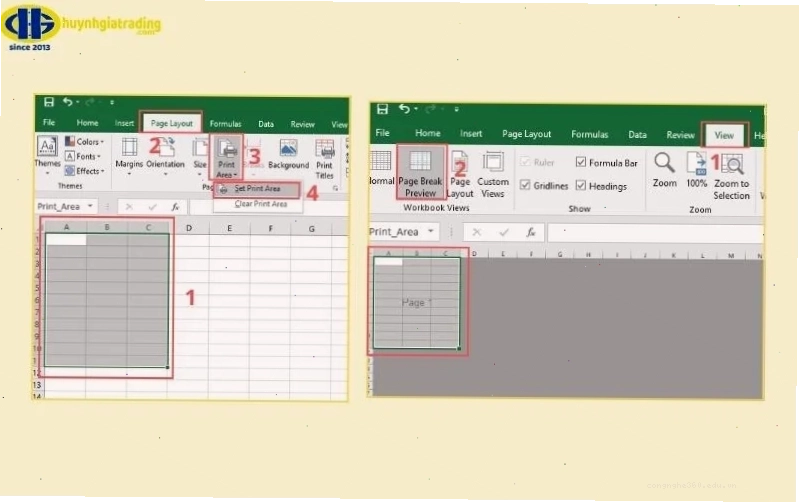Click Undo arrow in right Excel window
Screen dimensions: 799x502
point(404,109)
